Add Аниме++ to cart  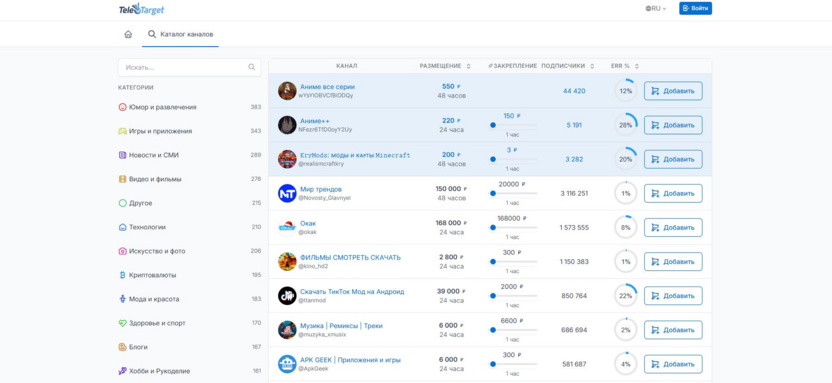673,125
